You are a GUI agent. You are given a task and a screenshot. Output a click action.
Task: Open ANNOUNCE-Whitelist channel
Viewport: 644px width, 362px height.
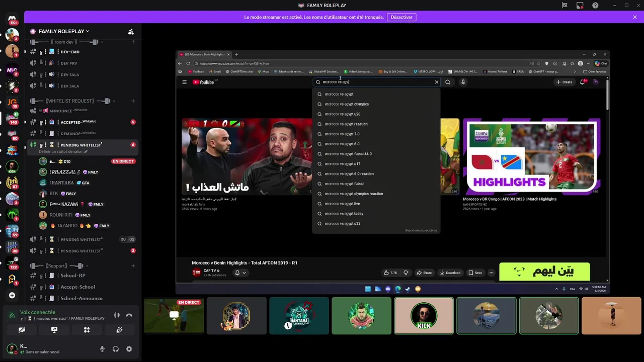[x=83, y=111]
